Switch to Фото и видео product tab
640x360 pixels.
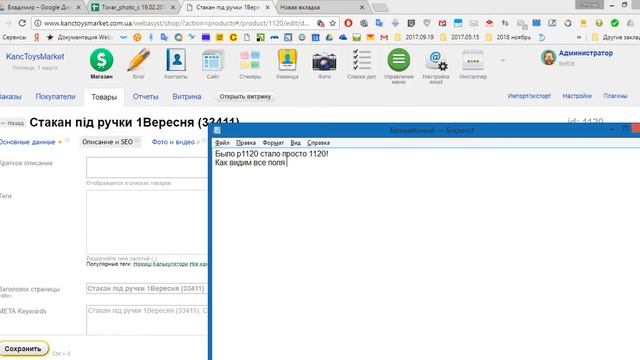tap(173, 142)
